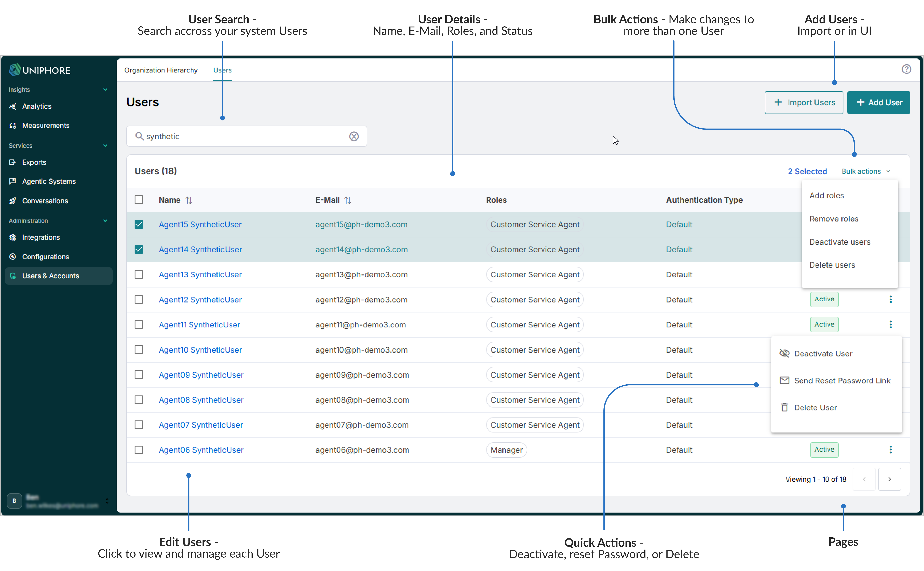924x571 pixels.
Task: Open Agent06 SyntheticUser profile link
Action: point(201,450)
